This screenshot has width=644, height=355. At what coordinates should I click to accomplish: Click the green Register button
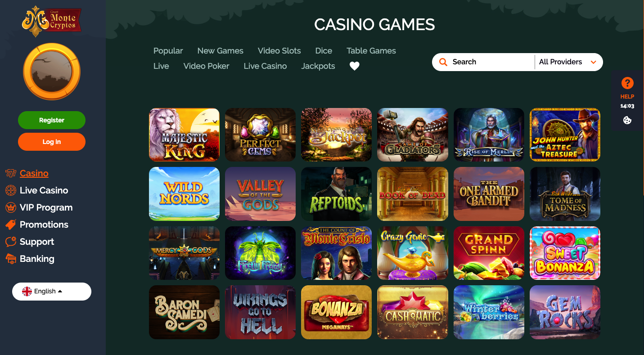tap(52, 120)
